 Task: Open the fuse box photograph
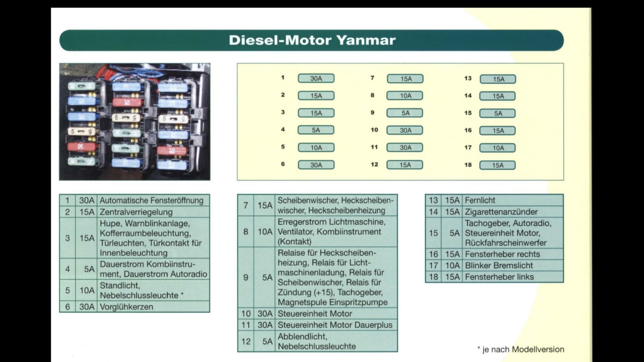click(x=135, y=122)
